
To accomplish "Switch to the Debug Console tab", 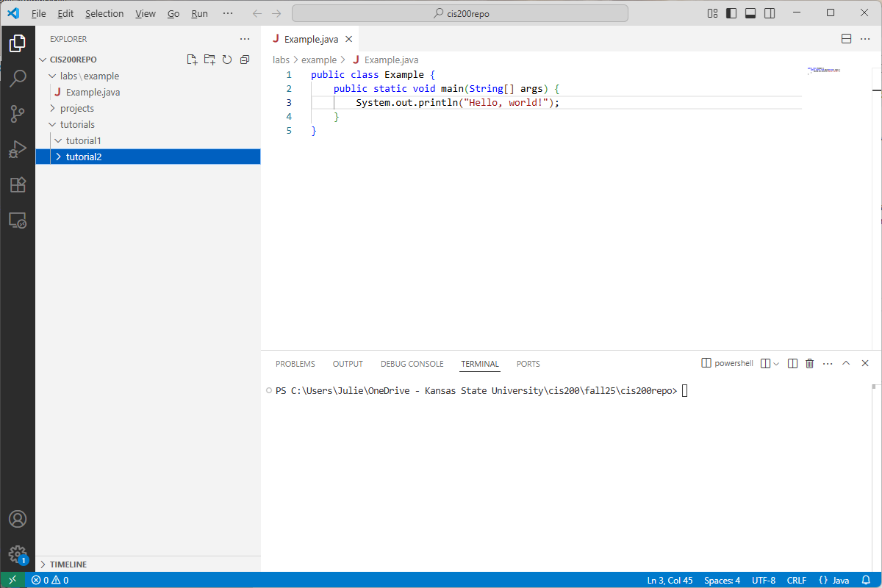I will point(412,364).
